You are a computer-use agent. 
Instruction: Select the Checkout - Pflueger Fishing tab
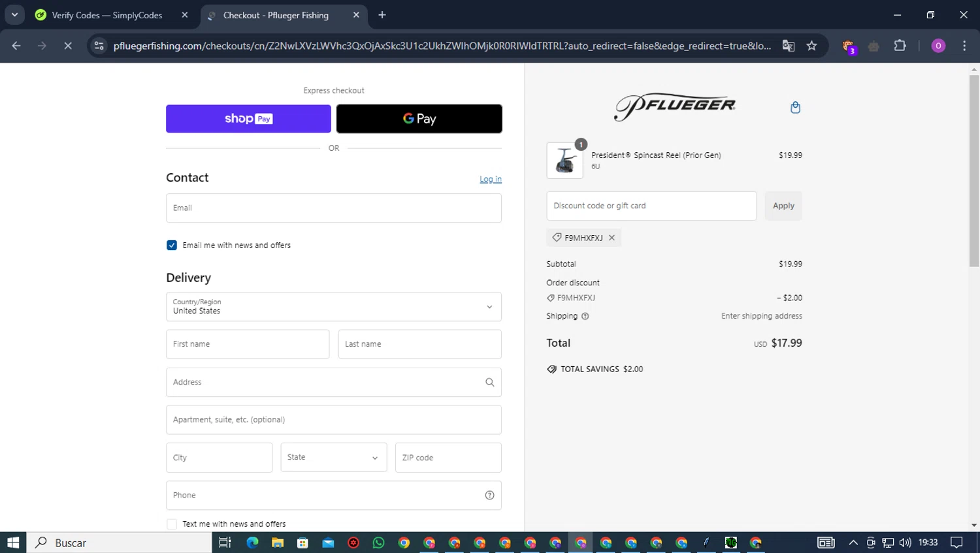pos(276,15)
